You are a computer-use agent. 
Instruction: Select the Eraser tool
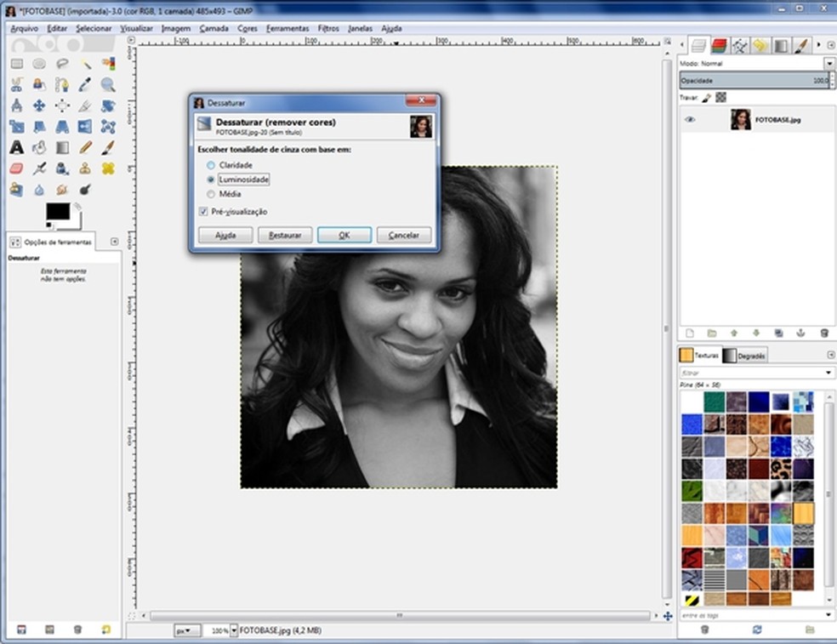click(x=16, y=168)
